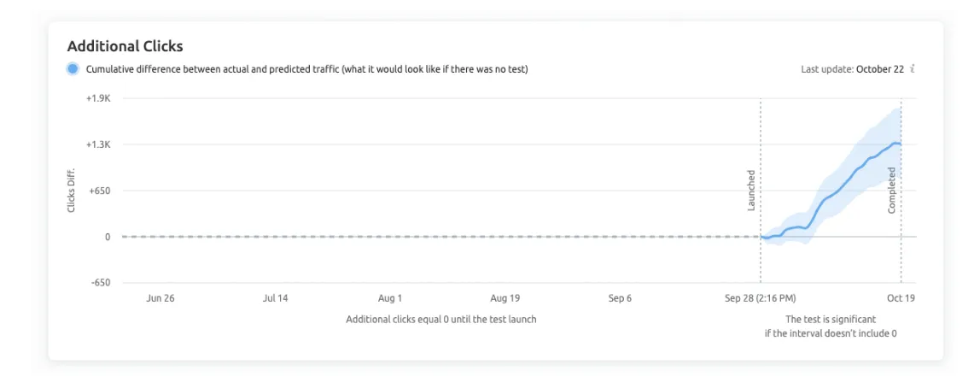980x388 pixels.
Task: Click the Oct 19 date axis label
Action: [901, 298]
